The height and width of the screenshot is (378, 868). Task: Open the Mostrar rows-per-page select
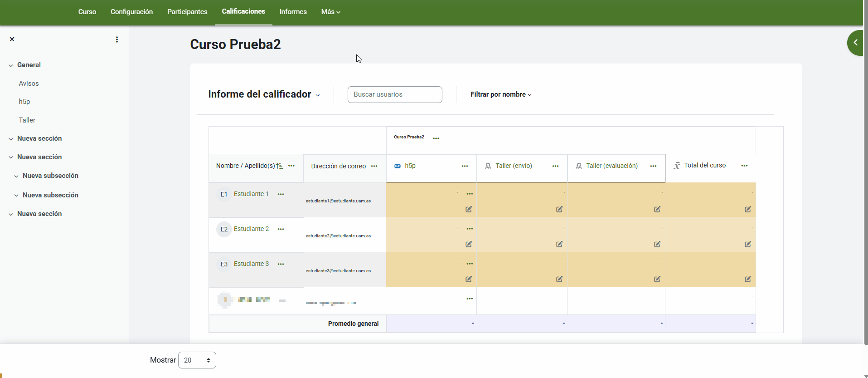pos(197,360)
